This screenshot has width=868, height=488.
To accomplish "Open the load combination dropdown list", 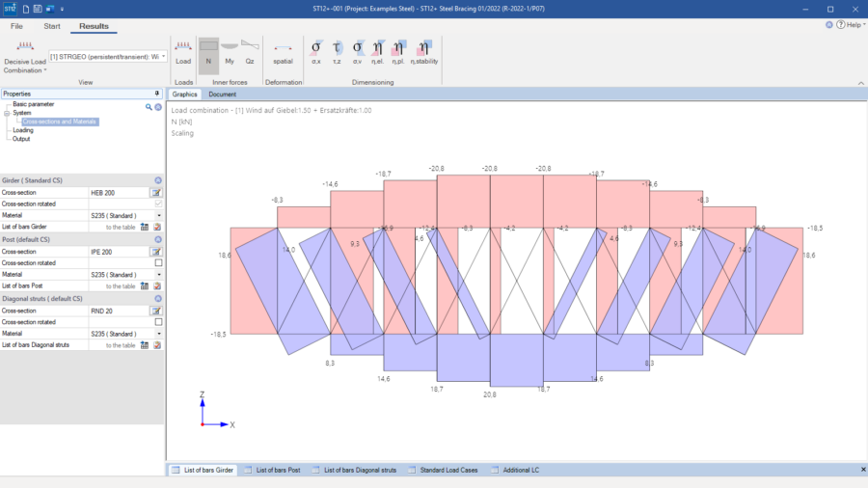I will coord(164,57).
